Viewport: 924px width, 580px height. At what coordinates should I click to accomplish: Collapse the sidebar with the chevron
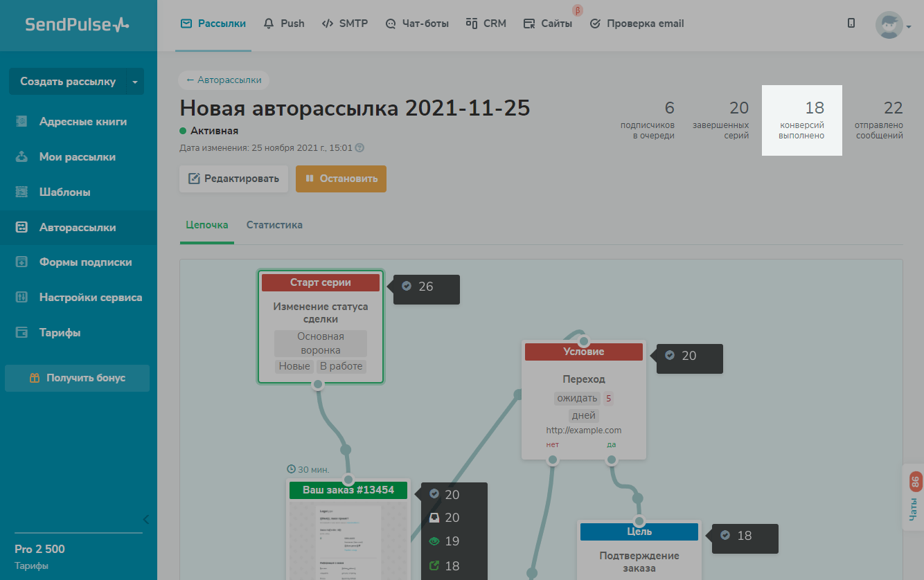tap(145, 519)
